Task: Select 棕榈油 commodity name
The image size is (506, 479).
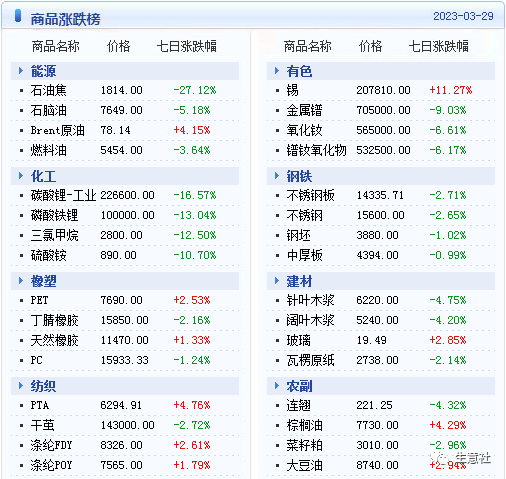Action: tap(304, 425)
